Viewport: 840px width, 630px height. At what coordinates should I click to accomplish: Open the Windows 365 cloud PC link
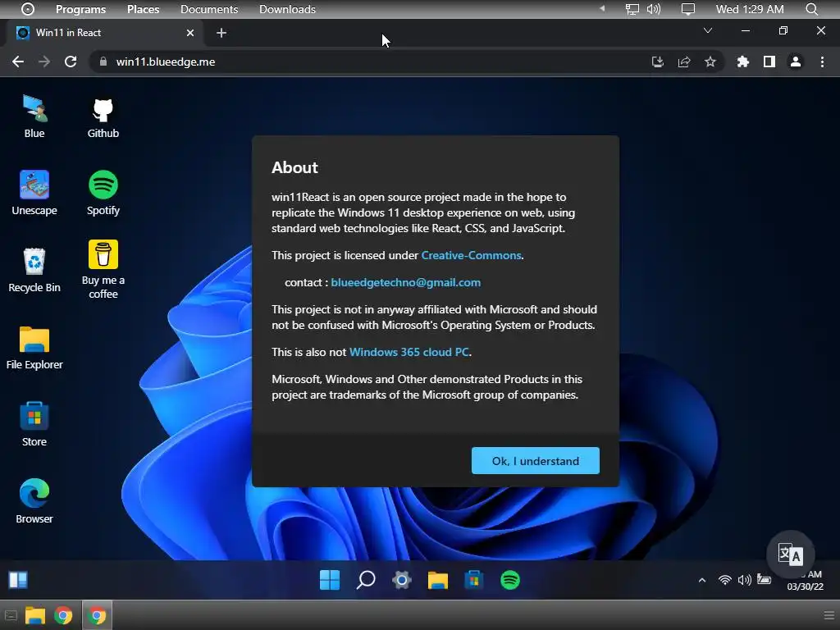coord(409,352)
